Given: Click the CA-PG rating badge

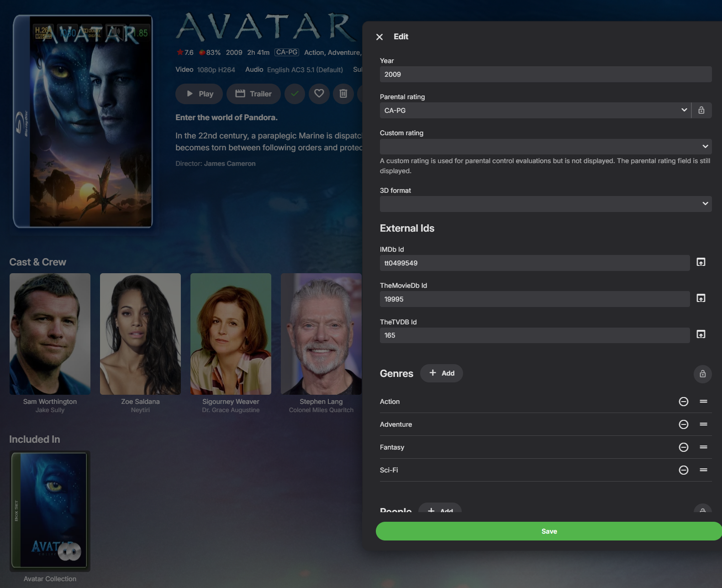Looking at the screenshot, I should coord(287,53).
